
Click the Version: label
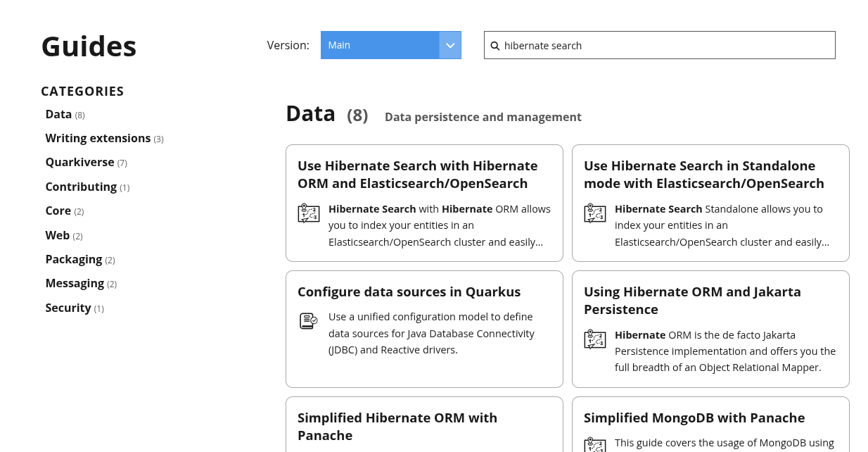pyautogui.click(x=288, y=45)
